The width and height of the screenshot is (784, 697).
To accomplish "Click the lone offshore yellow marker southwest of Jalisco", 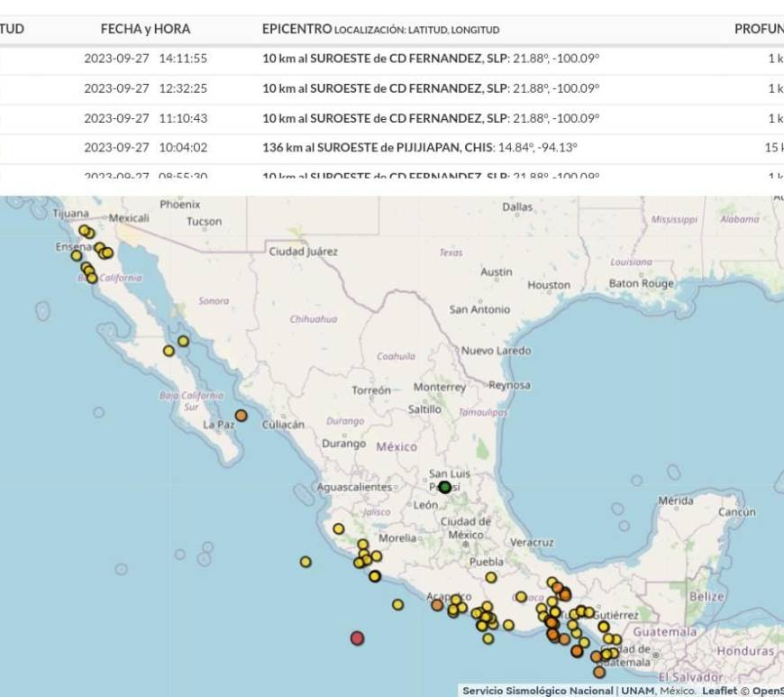I will [305, 562].
